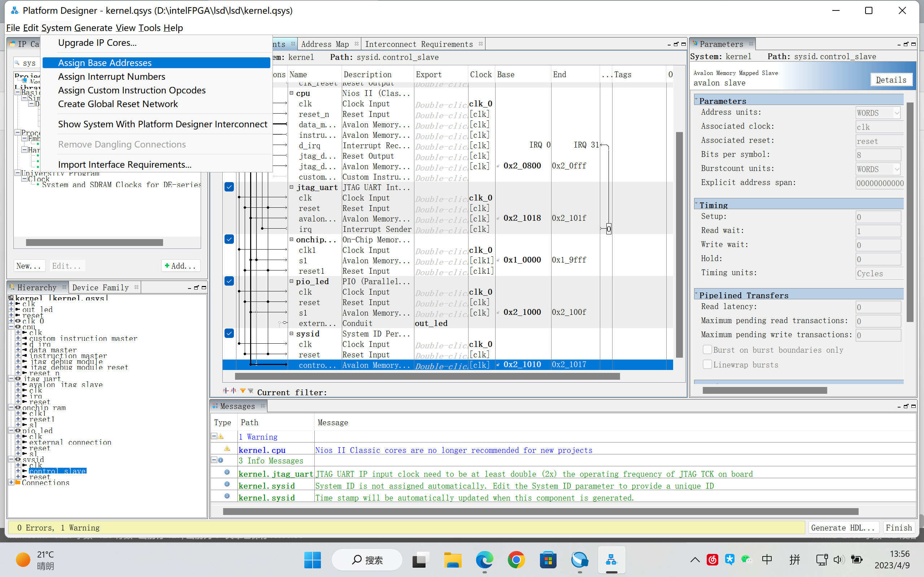Uncheck the jtag_uart component checkbox
The height and width of the screenshot is (577, 924).
click(x=229, y=187)
